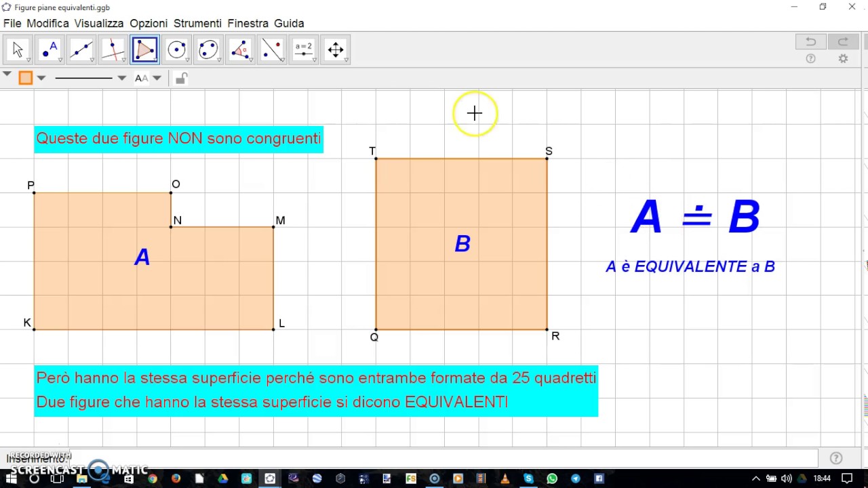The image size is (868, 488).
Task: Select the Perpendicular Line tool
Action: point(113,50)
